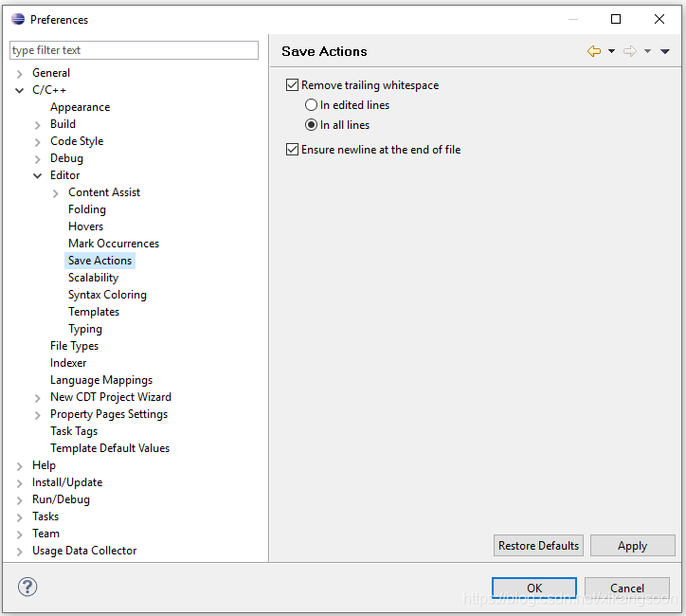Toggle Remove trailing whitespace checkbox
Screen dimensions: 686x616
click(292, 85)
